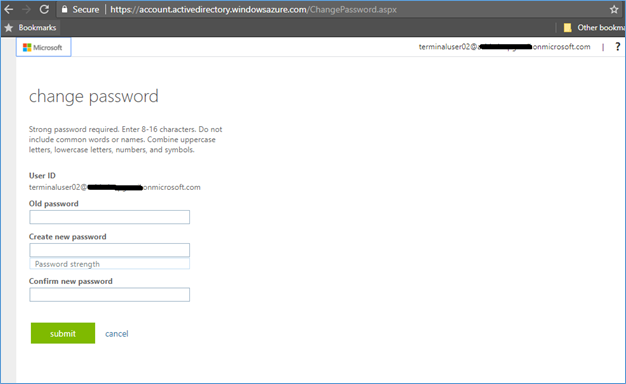Image resolution: width=626 pixels, height=384 pixels.
Task: Click the Password strength indicator
Action: point(109,264)
